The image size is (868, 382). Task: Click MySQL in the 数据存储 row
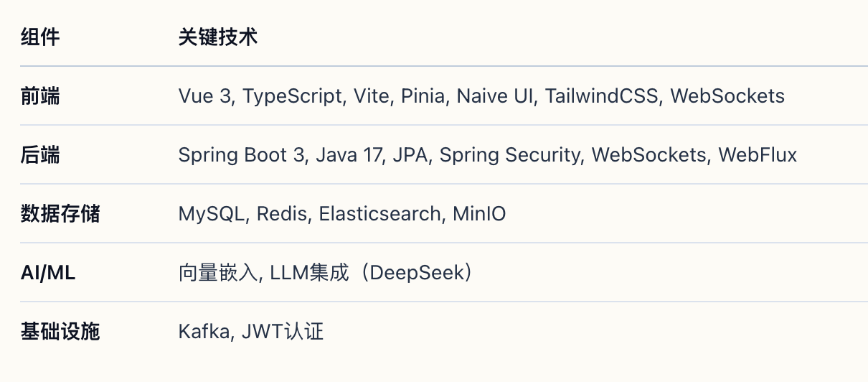(x=212, y=214)
